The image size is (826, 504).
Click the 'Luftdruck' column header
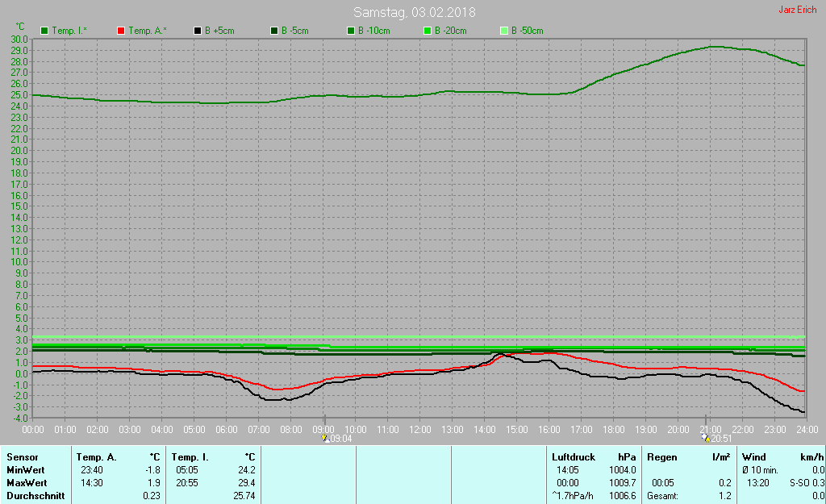[574, 457]
